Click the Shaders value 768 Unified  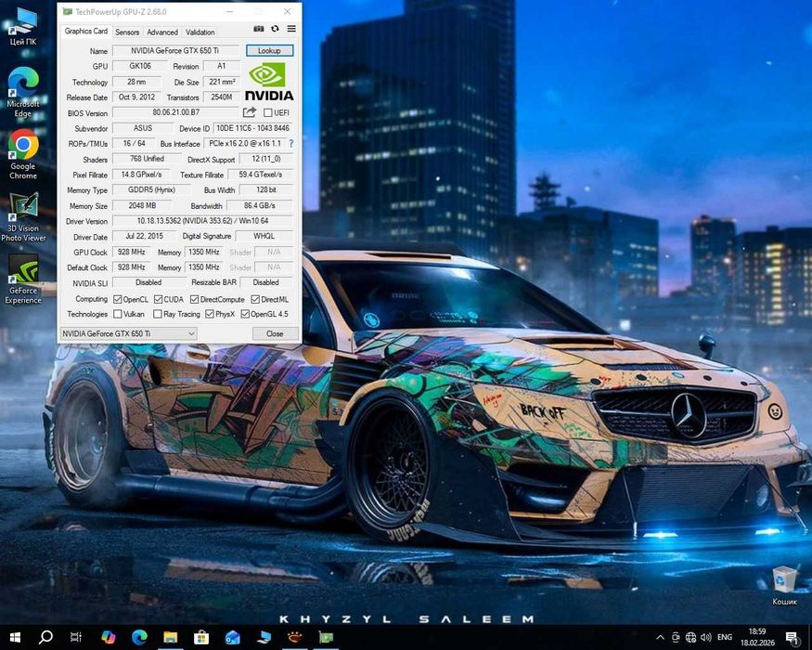pyautogui.click(x=147, y=159)
